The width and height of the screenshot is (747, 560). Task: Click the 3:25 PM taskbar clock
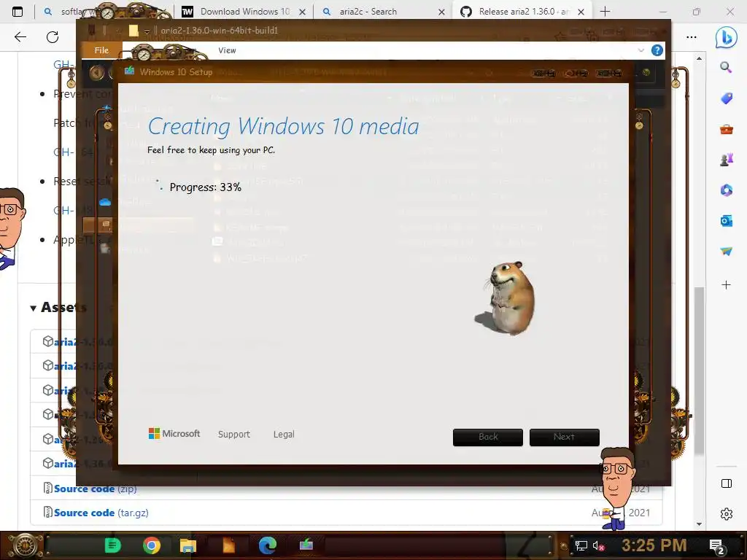pyautogui.click(x=654, y=545)
